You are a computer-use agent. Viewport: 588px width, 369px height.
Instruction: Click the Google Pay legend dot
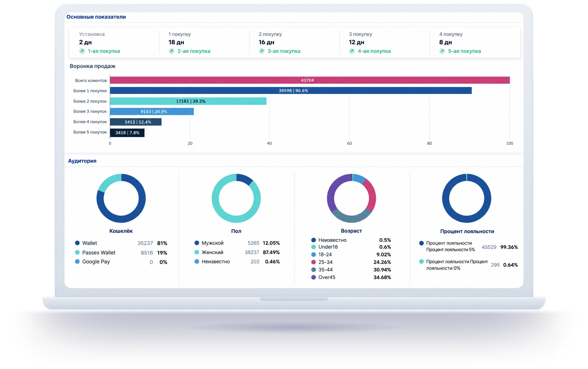77,261
